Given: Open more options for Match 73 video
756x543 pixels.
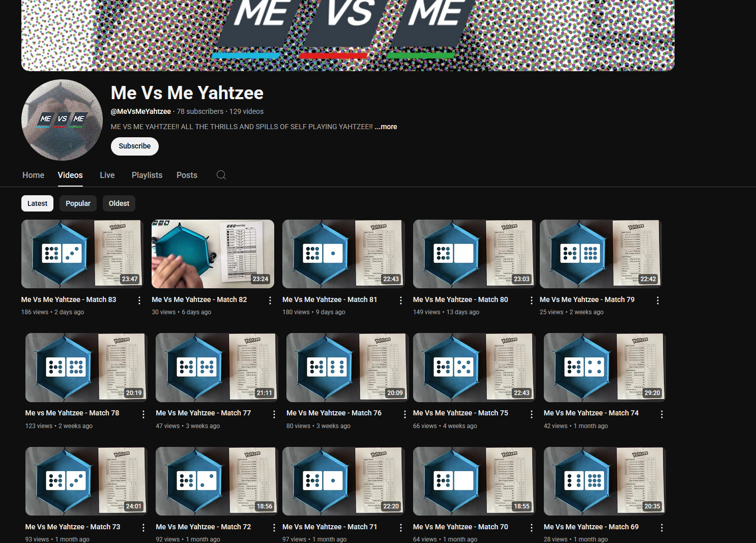Looking at the screenshot, I should pyautogui.click(x=143, y=528).
